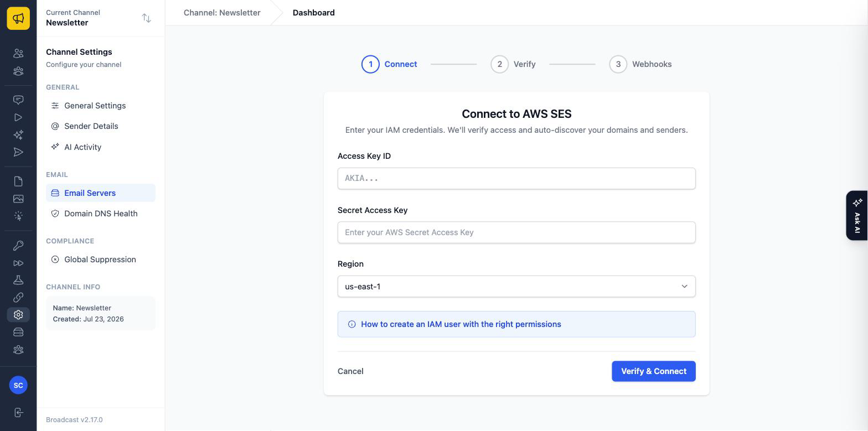
Task: Open Sender Details settings page
Action: point(101,126)
